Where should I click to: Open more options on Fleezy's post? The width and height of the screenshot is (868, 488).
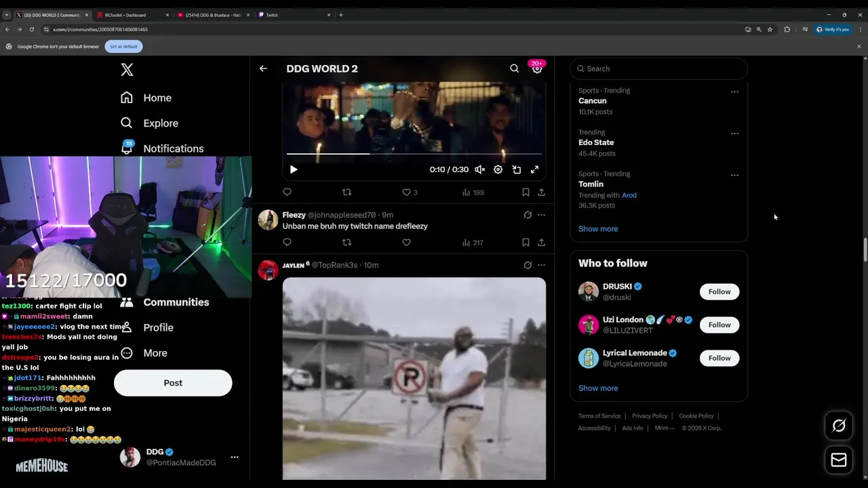click(x=541, y=215)
